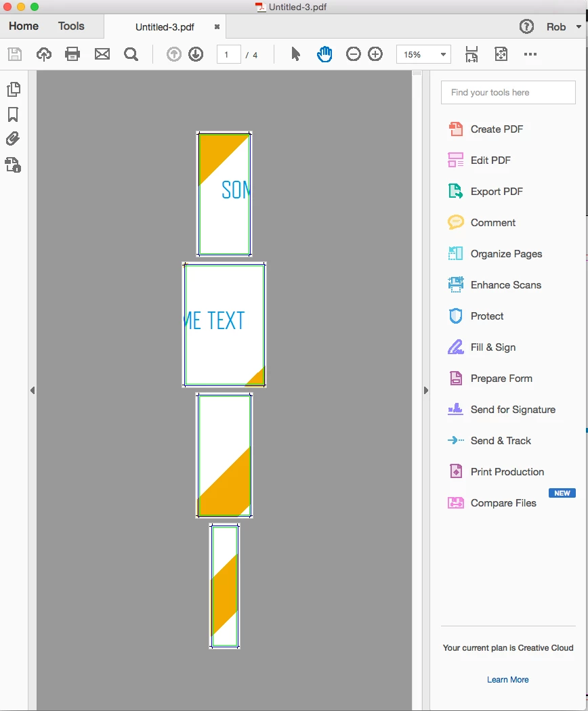Click the Prepare Form icon
This screenshot has height=711, width=588.
point(455,378)
